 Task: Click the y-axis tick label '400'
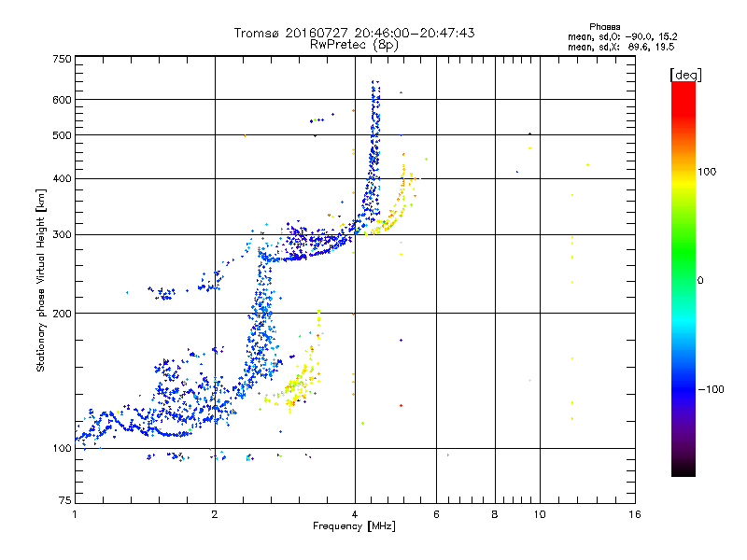(62, 179)
